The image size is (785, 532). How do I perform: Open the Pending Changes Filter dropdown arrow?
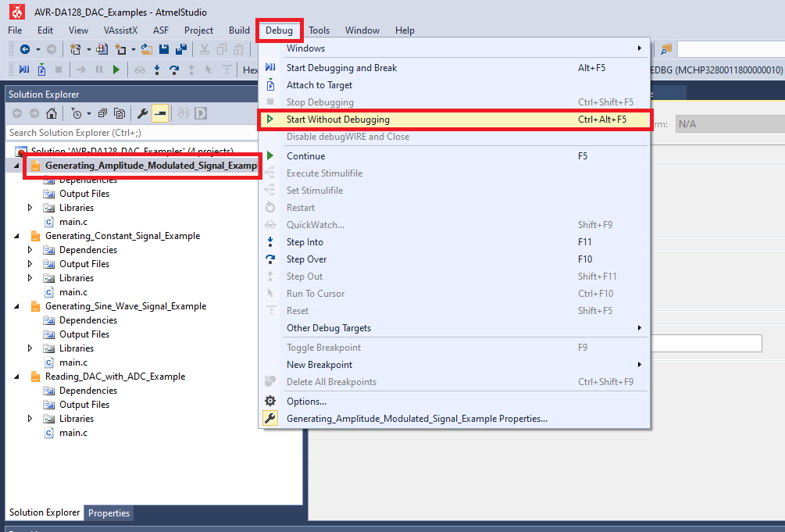click(x=88, y=114)
